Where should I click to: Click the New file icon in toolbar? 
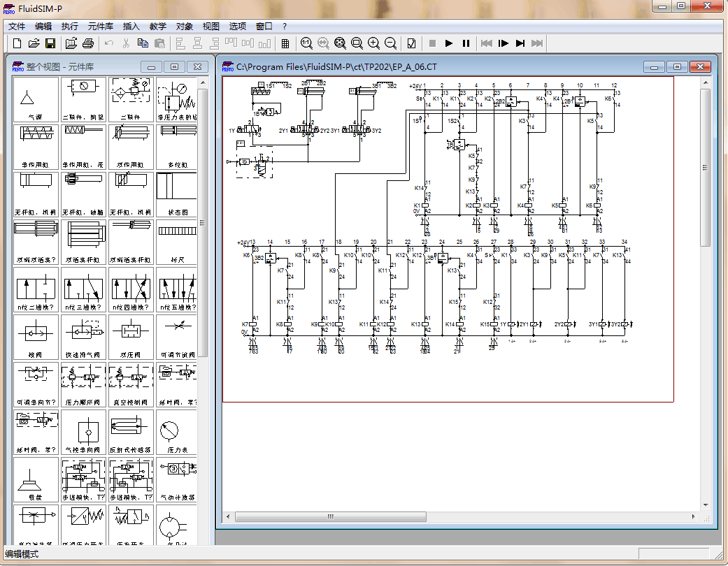click(17, 43)
